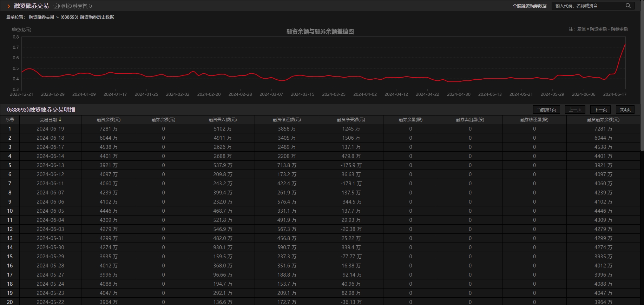
Task: Open 返回融资融券首页 link
Action: [x=72, y=6]
